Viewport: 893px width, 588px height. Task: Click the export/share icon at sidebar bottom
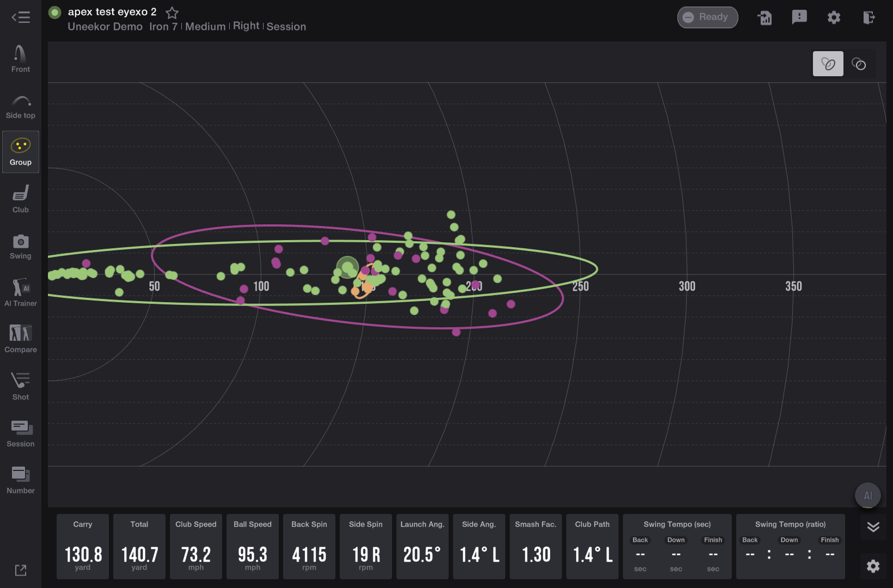click(x=21, y=570)
